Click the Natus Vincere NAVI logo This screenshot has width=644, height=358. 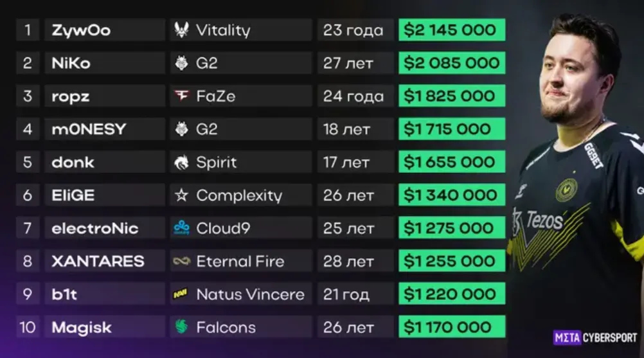coord(181,294)
